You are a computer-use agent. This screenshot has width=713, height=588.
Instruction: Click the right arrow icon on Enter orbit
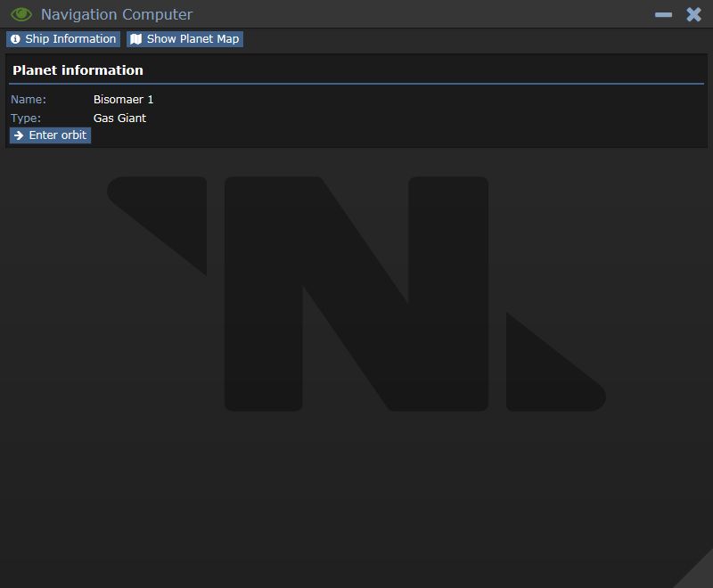pos(19,135)
